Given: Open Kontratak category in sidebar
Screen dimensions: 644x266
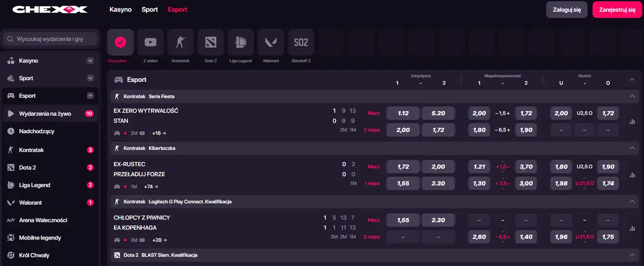Looking at the screenshot, I should coord(50,150).
